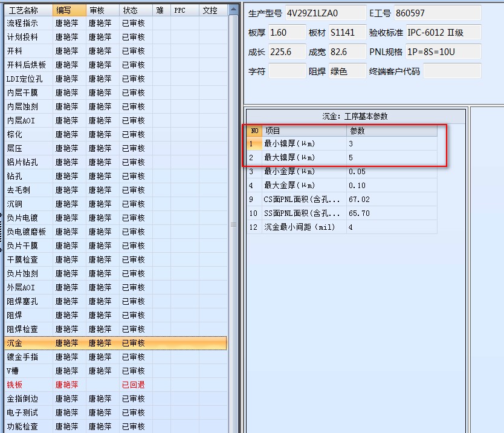The width and height of the screenshot is (504, 433).
Task: Select the 流程指示 process row
Action: point(116,23)
